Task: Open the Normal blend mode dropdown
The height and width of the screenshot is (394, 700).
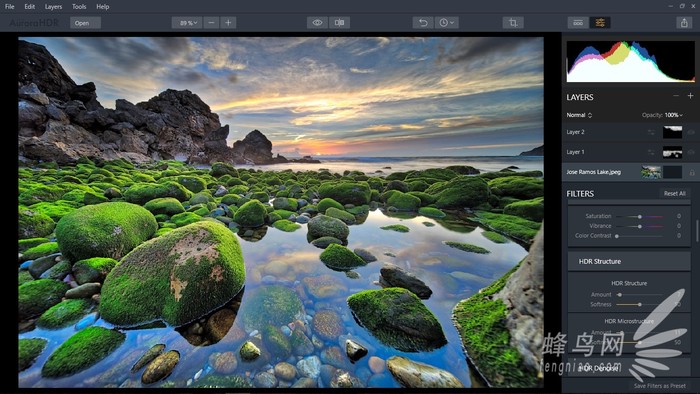Action: coord(579,115)
